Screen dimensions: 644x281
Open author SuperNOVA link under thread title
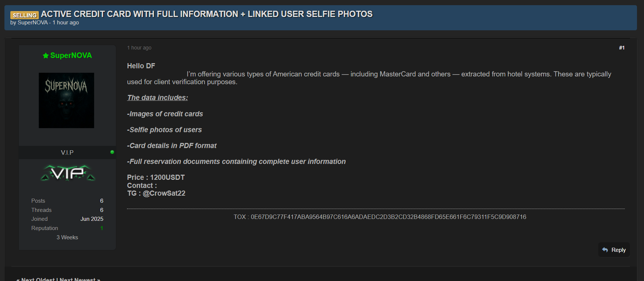[x=32, y=23]
